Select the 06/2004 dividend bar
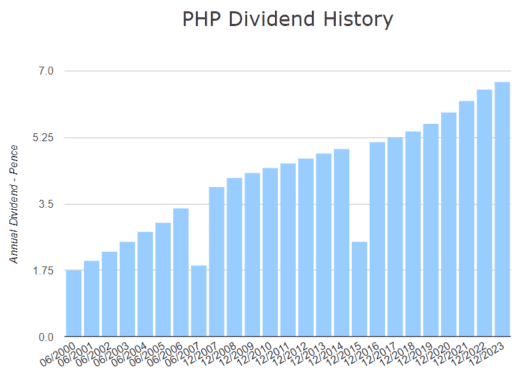Viewport: 531px width, 373px height. coord(145,284)
